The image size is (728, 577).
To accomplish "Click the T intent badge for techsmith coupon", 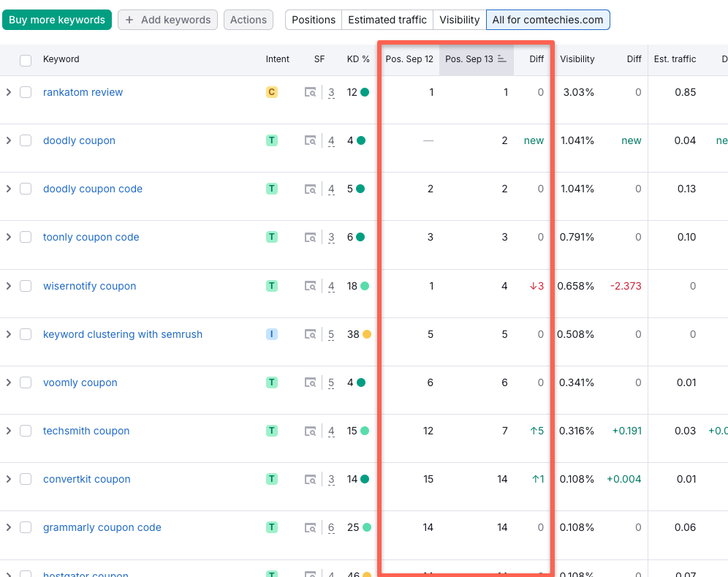I will click(272, 431).
